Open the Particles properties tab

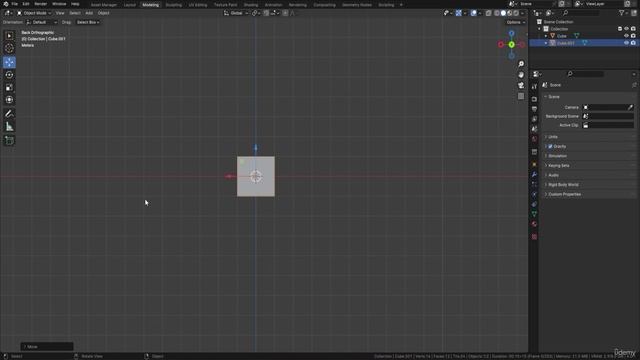[534, 184]
